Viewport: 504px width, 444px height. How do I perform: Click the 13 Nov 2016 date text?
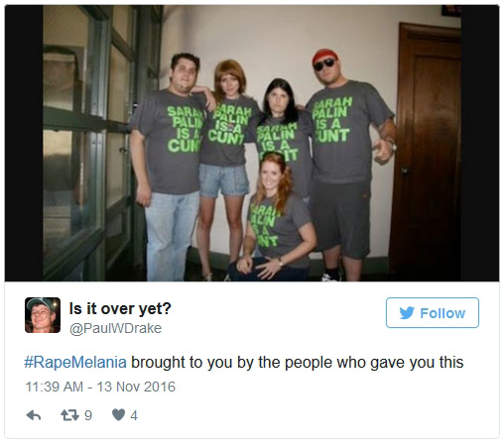(136, 387)
